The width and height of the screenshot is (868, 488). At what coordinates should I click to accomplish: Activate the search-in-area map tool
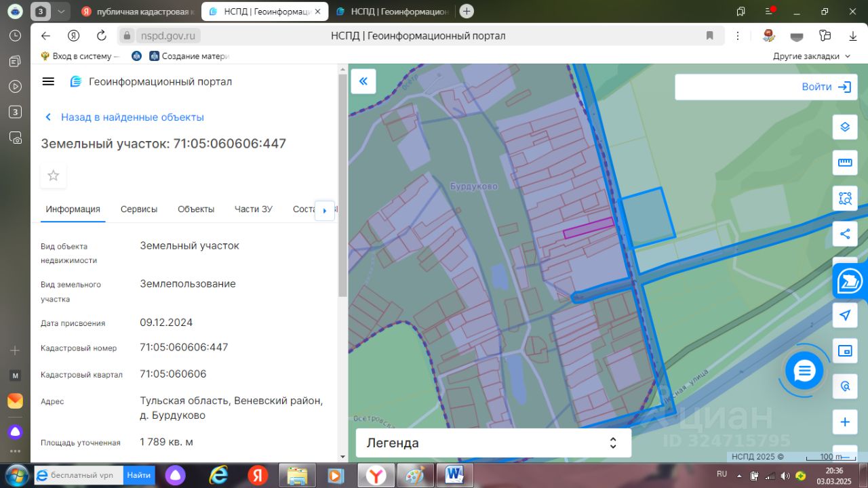point(845,199)
